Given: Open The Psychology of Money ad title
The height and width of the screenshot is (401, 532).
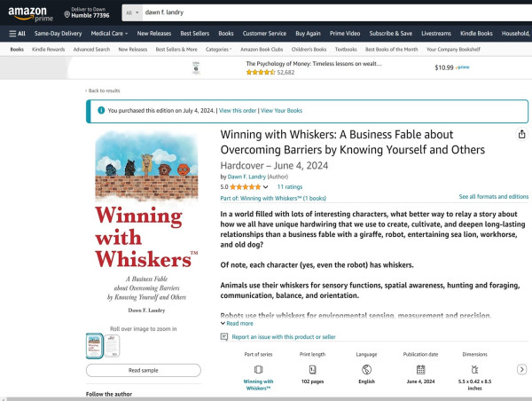Looking at the screenshot, I should [314, 64].
